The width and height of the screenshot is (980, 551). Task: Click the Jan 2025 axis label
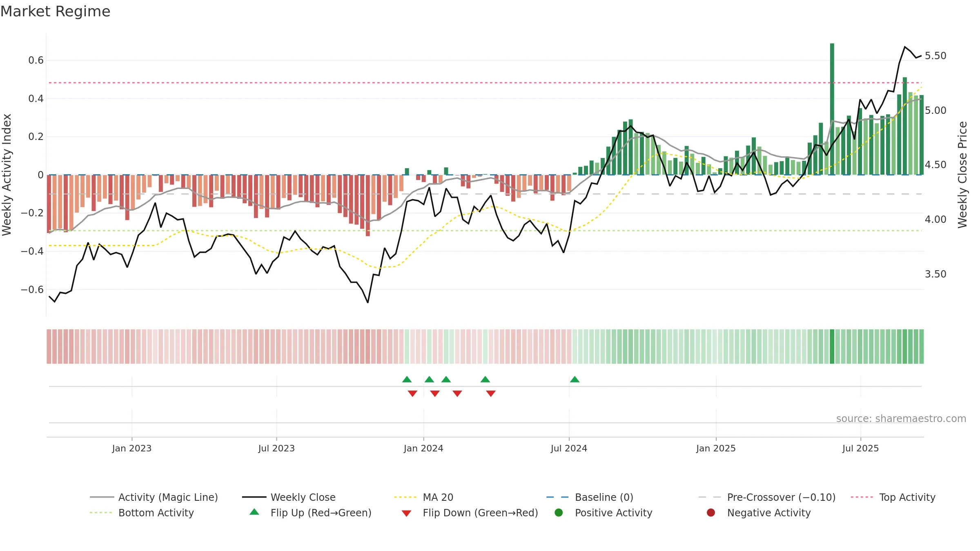[716, 449]
